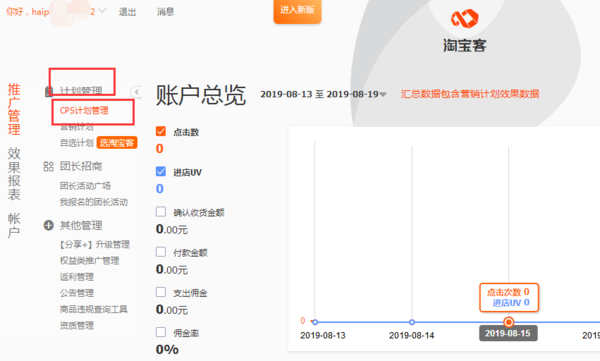
Task: Click the 进入新版 button
Action: 297,10
